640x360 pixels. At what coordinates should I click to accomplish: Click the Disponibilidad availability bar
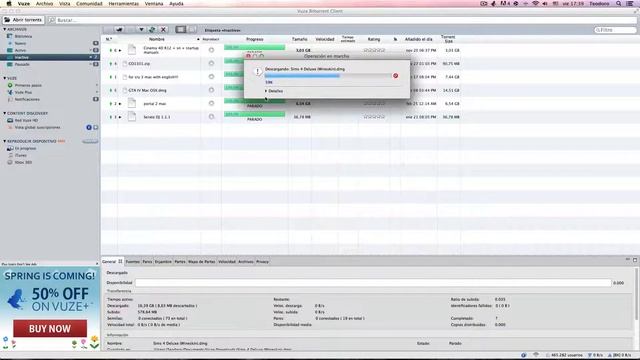pos(373,282)
